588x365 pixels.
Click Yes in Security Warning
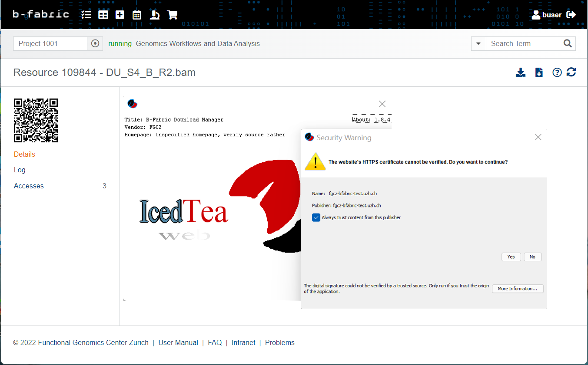511,257
